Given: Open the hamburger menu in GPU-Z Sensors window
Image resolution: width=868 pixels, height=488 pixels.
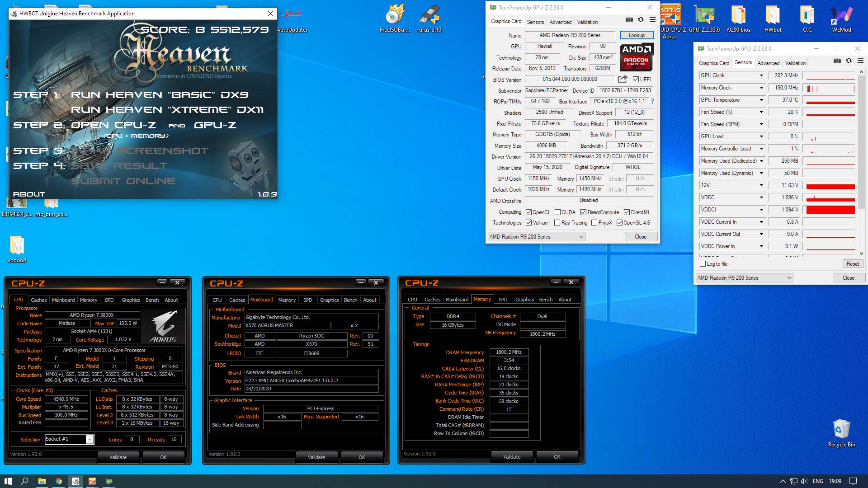Looking at the screenshot, I should tap(860, 61).
